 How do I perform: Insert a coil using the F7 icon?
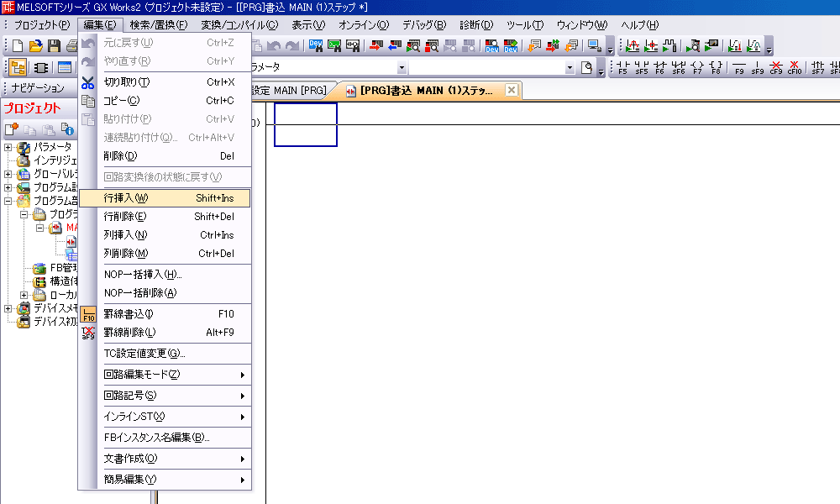coord(697,67)
